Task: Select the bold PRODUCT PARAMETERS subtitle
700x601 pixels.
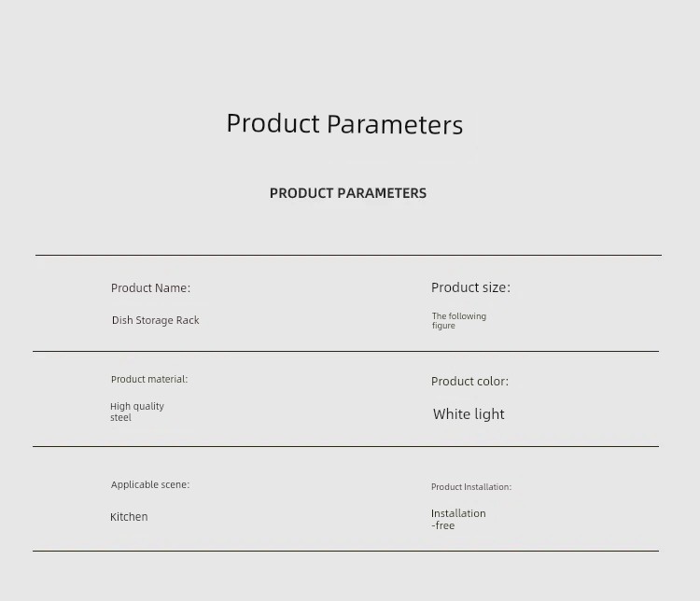Action: coord(348,193)
